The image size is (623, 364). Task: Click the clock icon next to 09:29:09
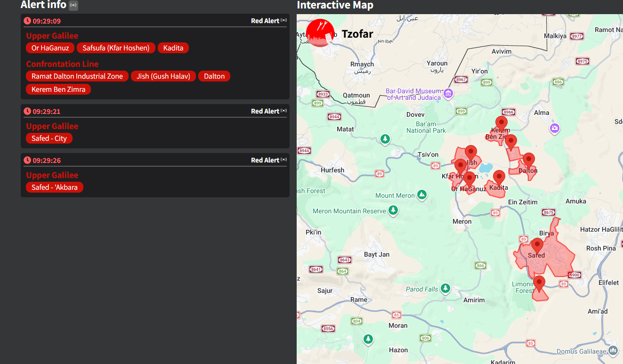click(x=27, y=21)
